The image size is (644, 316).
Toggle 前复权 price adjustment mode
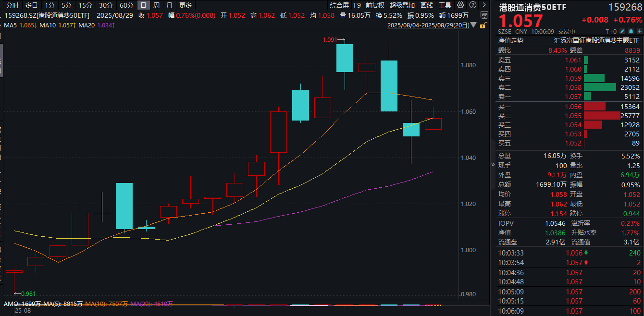coord(374,5)
